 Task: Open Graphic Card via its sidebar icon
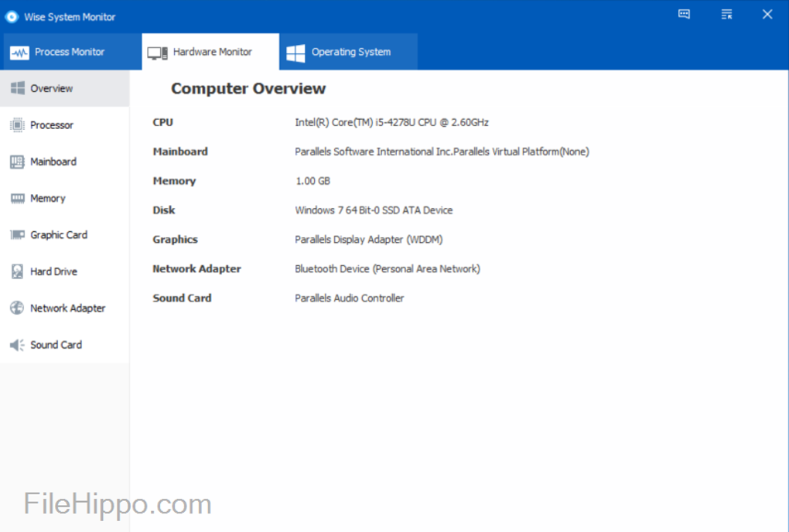17,235
